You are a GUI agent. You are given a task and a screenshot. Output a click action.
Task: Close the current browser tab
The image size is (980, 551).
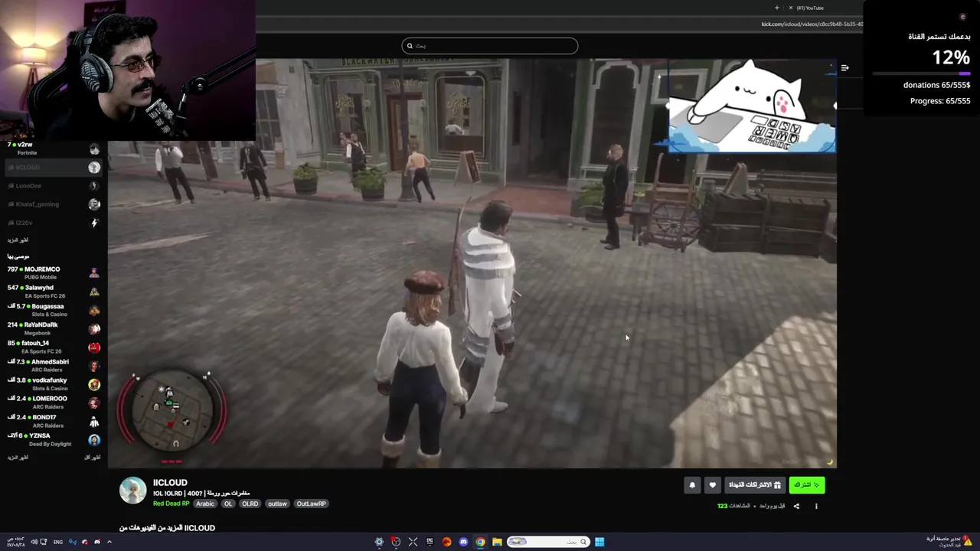790,8
